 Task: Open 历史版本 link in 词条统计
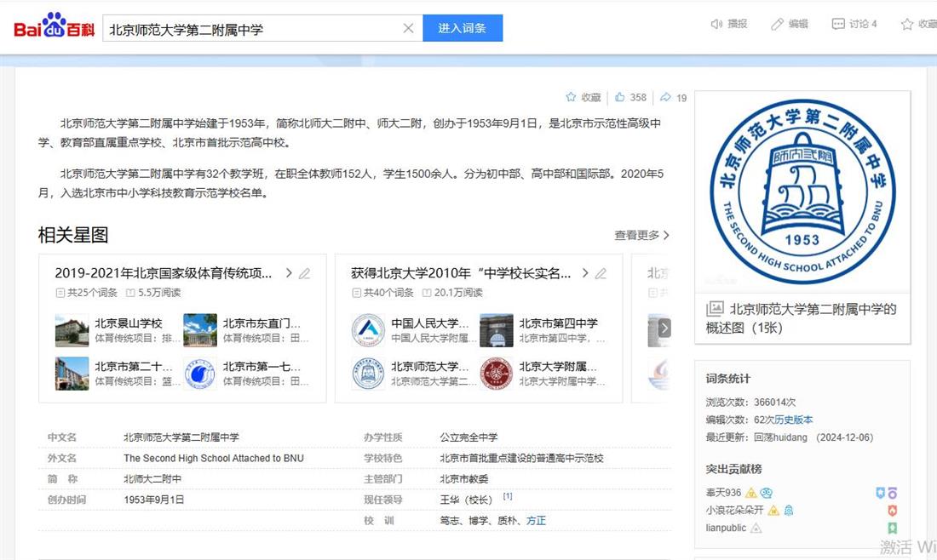tap(794, 420)
